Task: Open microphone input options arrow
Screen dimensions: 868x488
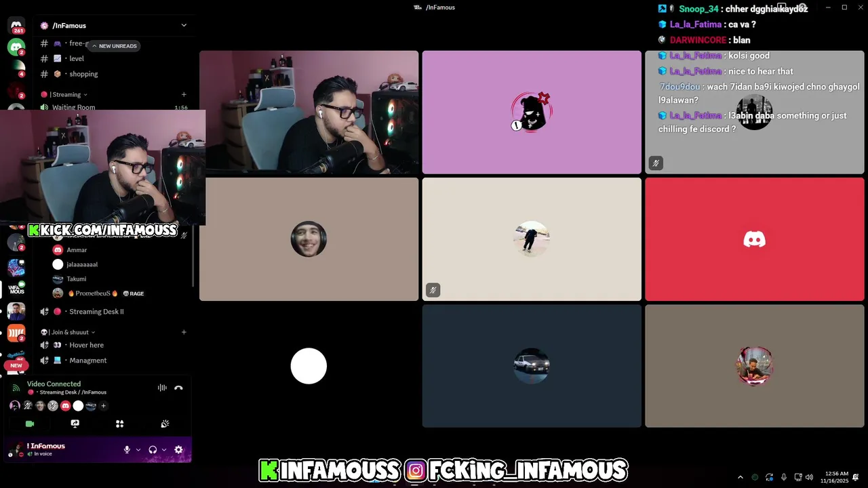Action: click(138, 449)
